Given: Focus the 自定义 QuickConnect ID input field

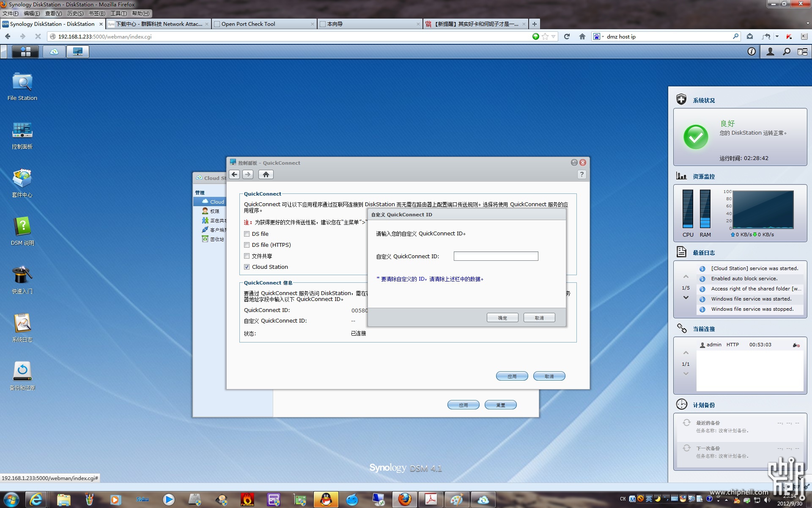Looking at the screenshot, I should 496,257.
